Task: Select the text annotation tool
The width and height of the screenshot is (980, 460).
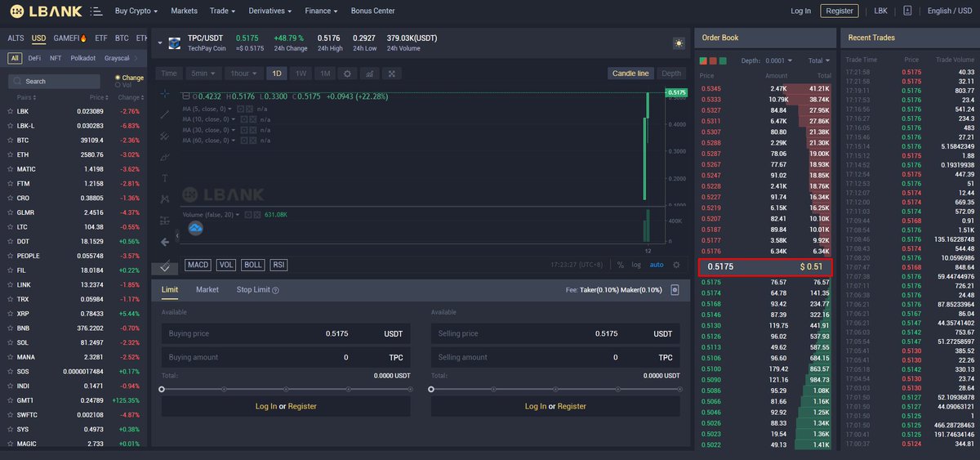Action: coord(165,178)
